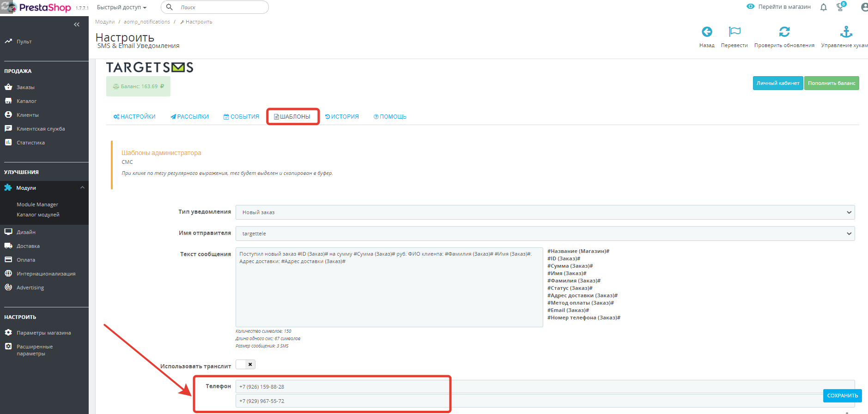868x414 pixels.
Task: Copy the #Название (Магазин)# tag
Action: click(x=578, y=251)
